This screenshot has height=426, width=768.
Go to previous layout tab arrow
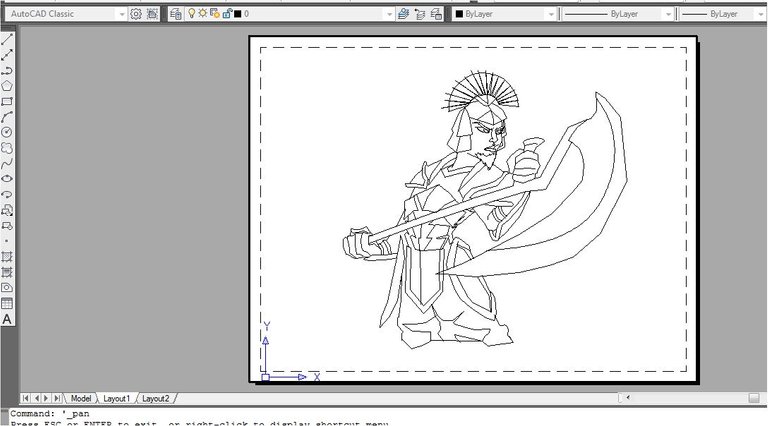[x=36, y=399]
